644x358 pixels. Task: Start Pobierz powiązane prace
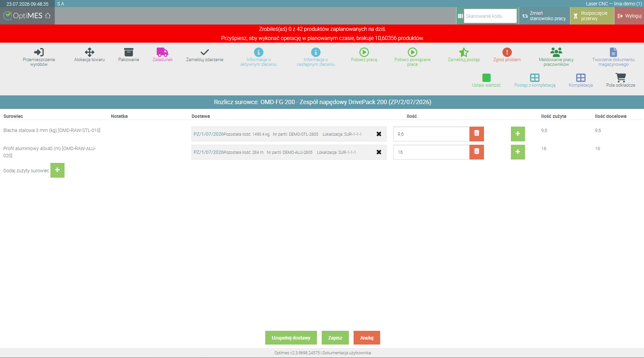point(412,57)
